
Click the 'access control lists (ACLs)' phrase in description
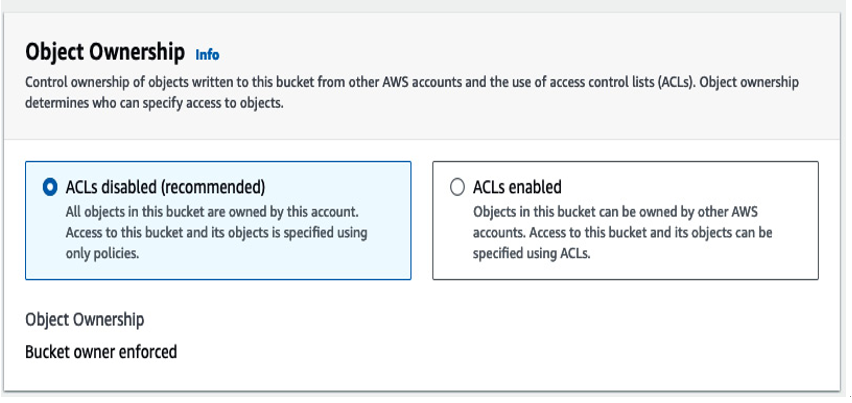[x=616, y=83]
